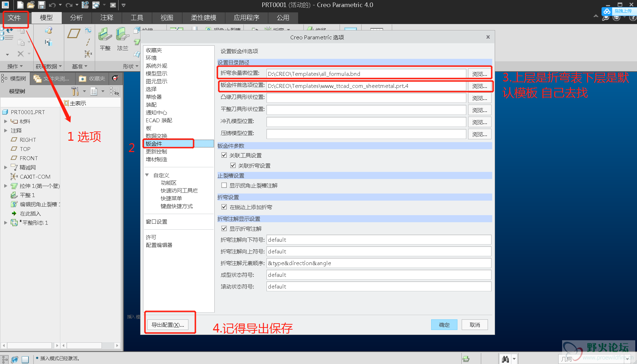The width and height of the screenshot is (637, 364).
Task: Click the Coordinate system icon in ribbon
Action: 88,54
